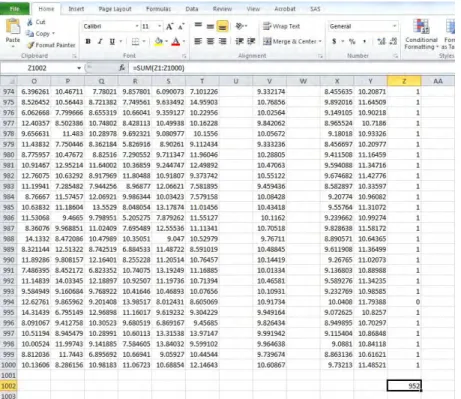Viewport: 461px width, 399px height.
Task: Open the Merge & Center dropdown arrow
Action: pyautogui.click(x=320, y=41)
